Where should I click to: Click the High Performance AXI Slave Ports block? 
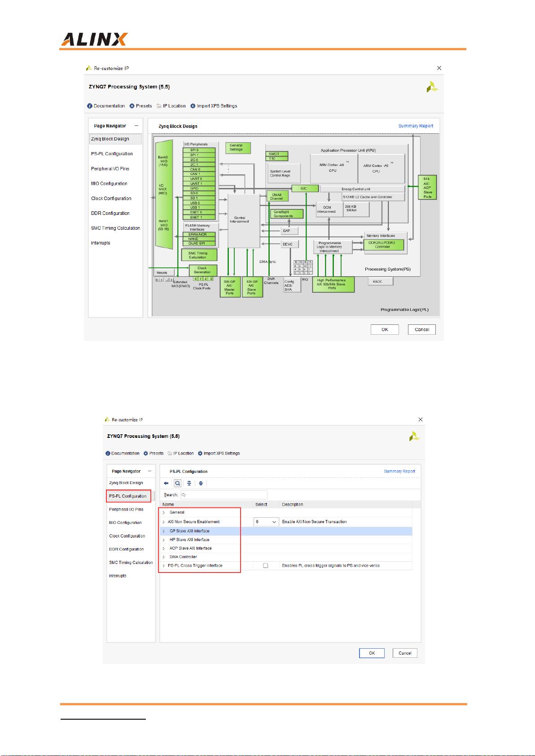333,284
